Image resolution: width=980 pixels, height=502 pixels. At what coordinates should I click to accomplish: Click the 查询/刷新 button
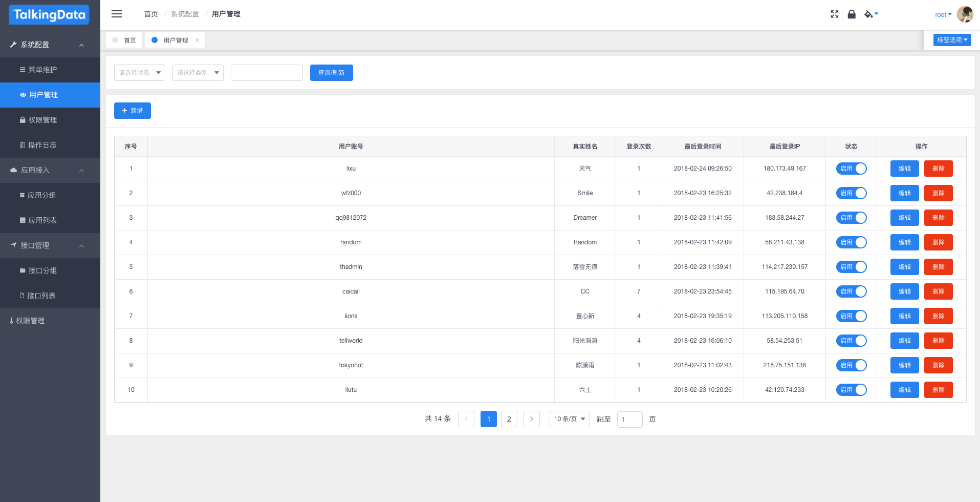pos(332,73)
